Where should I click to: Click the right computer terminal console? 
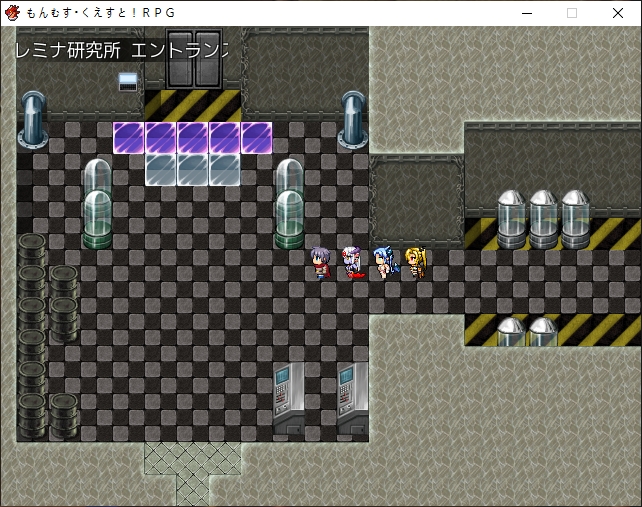[353, 398]
